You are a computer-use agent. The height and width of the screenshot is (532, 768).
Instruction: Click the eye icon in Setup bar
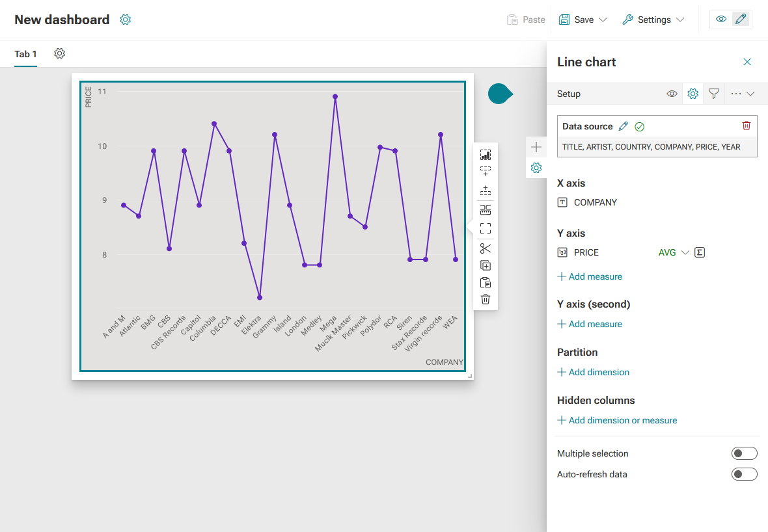[x=672, y=94]
